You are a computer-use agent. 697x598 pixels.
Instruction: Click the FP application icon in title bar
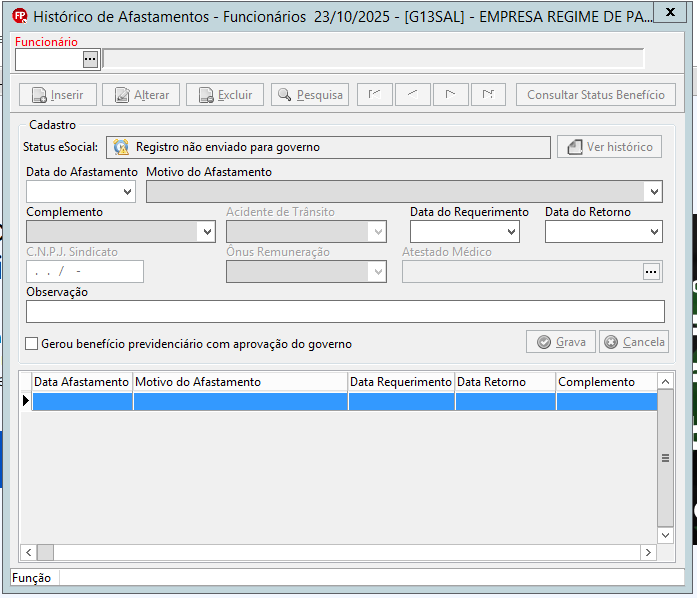20,16
